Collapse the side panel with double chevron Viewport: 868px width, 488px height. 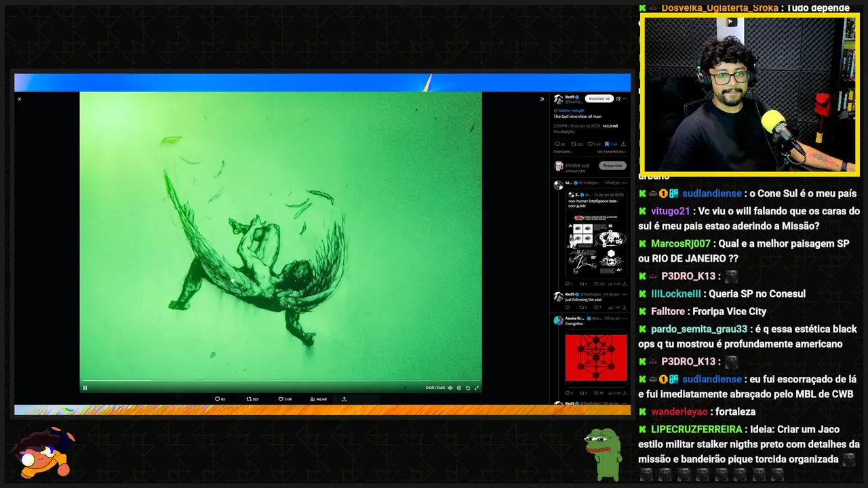(x=542, y=99)
